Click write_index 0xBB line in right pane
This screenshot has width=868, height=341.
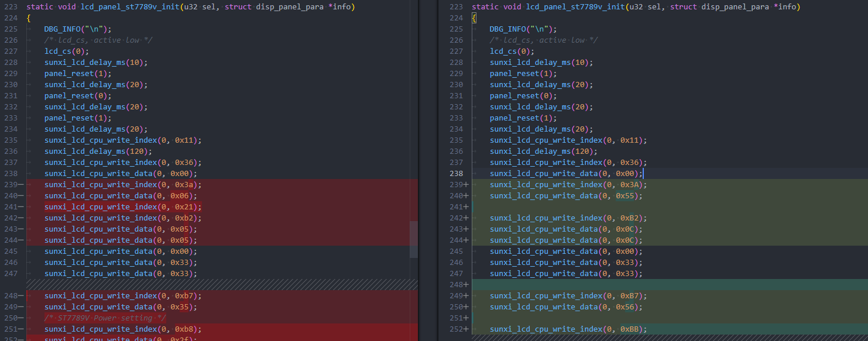coord(569,329)
